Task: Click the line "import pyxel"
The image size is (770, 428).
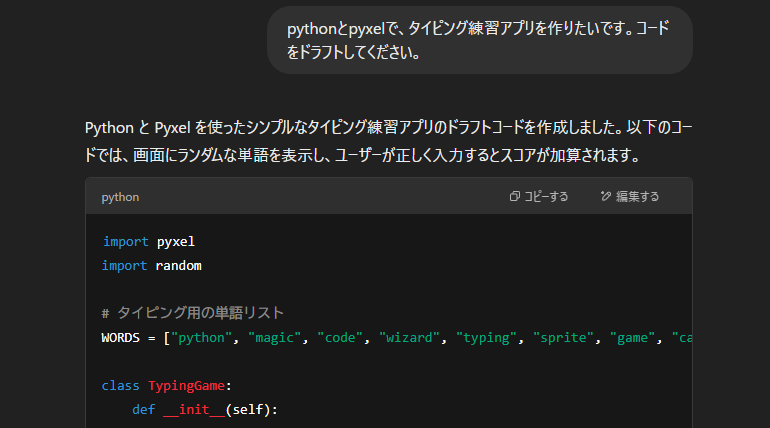Action: [x=149, y=241]
